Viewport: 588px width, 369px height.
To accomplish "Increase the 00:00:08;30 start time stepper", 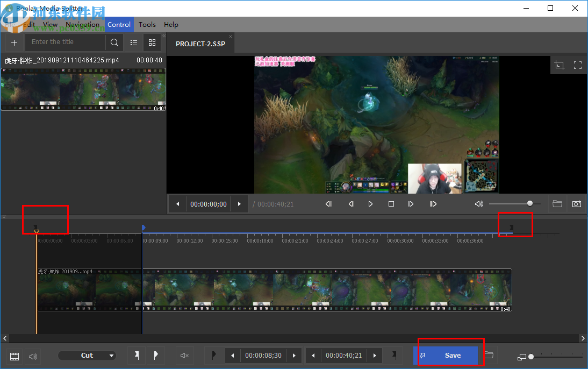I will (x=294, y=356).
